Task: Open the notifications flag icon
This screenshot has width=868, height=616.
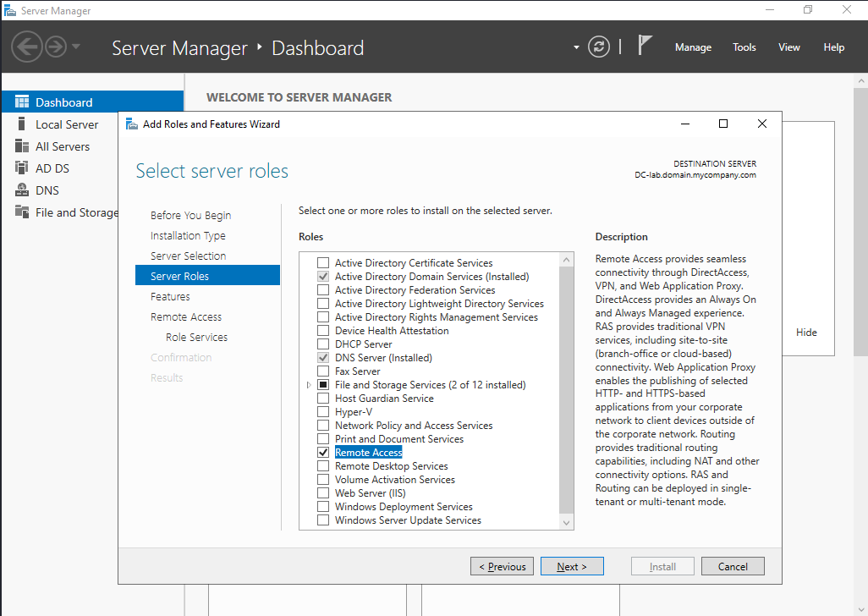Action: tap(645, 46)
